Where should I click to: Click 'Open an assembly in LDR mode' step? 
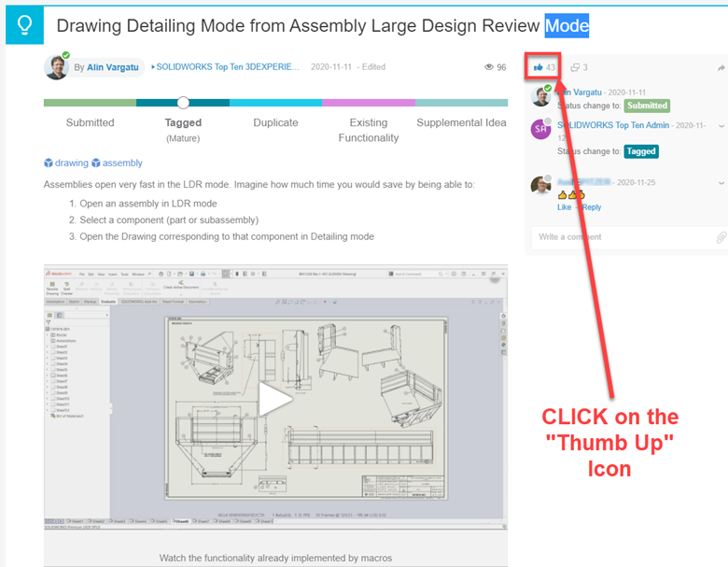click(x=148, y=204)
